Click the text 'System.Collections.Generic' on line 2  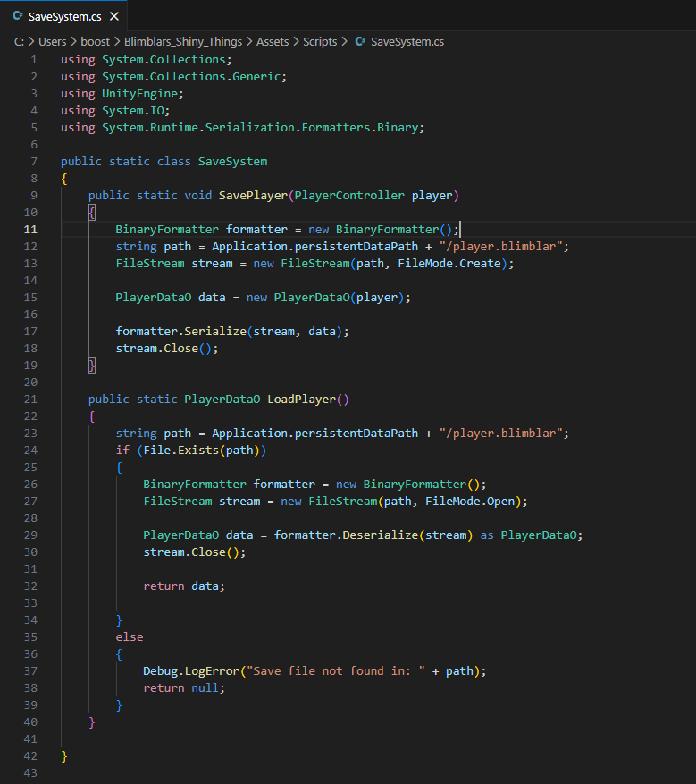coord(191,77)
